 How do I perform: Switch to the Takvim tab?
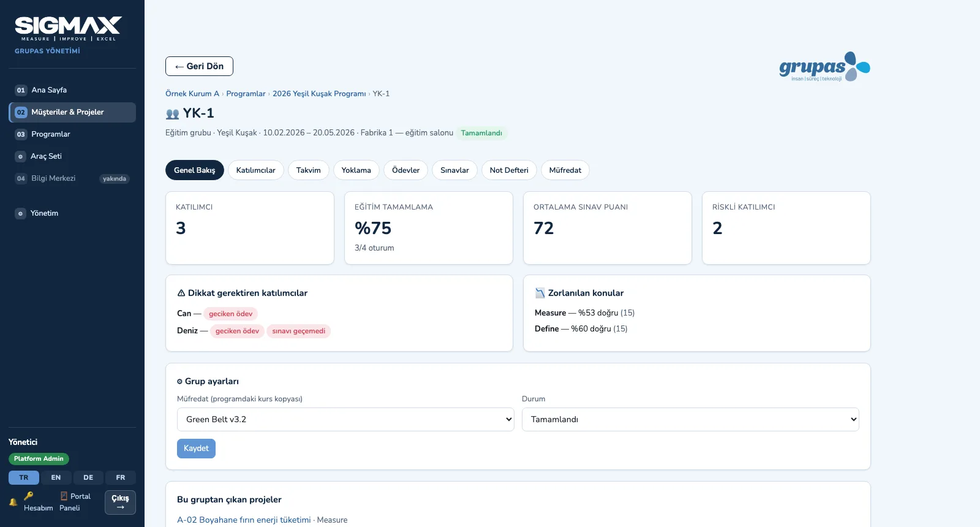(308, 170)
